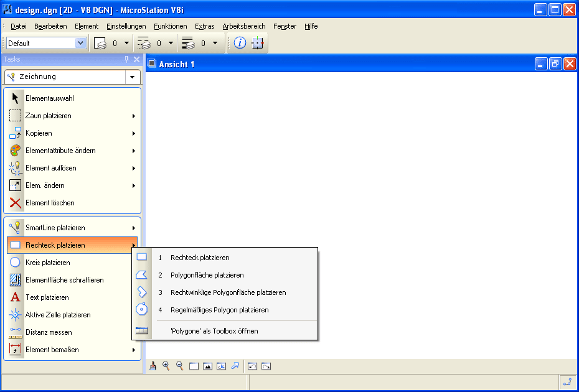Viewport: 579px width, 392px height.
Task: Open the Einstellungen menu
Action: point(126,26)
